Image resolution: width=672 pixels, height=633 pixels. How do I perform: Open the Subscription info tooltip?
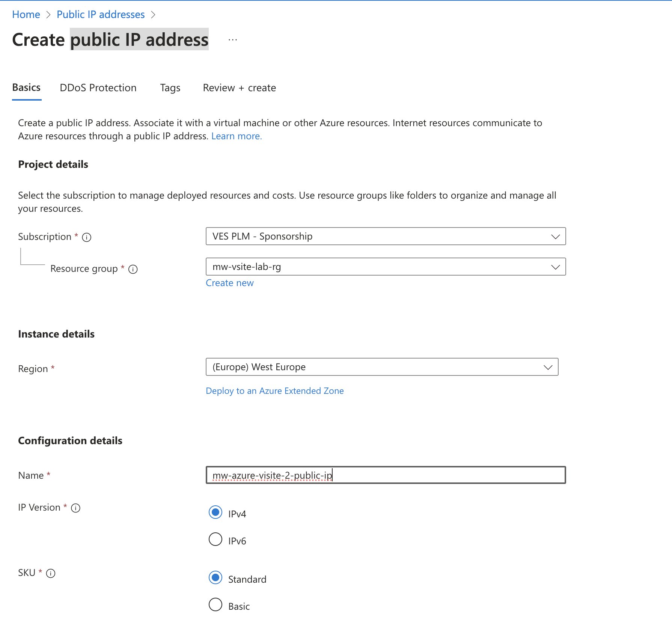point(86,237)
